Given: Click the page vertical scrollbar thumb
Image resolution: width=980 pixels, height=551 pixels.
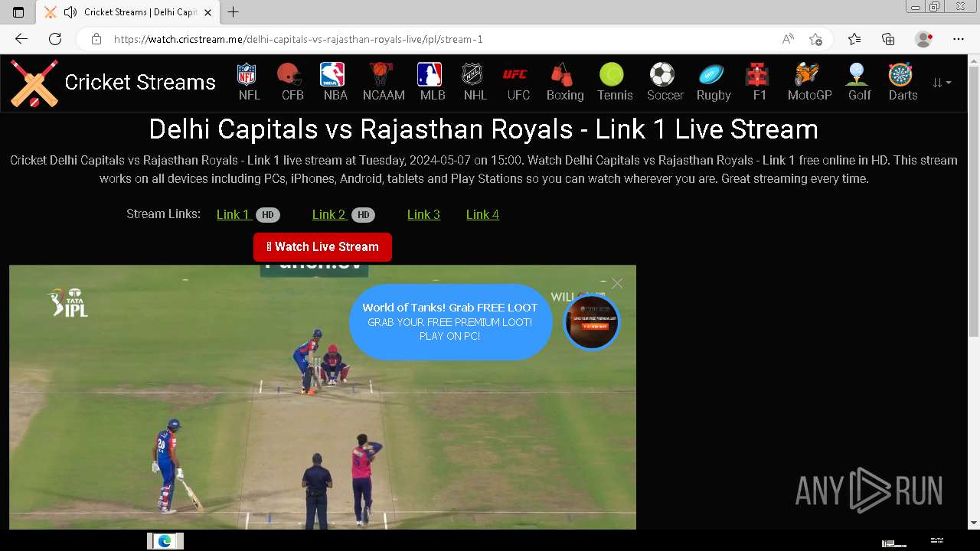Looking at the screenshot, I should pos(974,201).
